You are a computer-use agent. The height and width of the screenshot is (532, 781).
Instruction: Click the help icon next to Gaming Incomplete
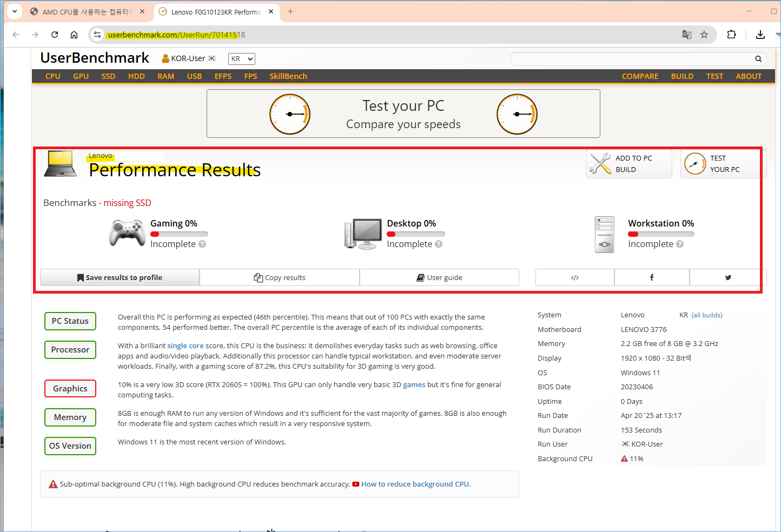click(x=202, y=244)
